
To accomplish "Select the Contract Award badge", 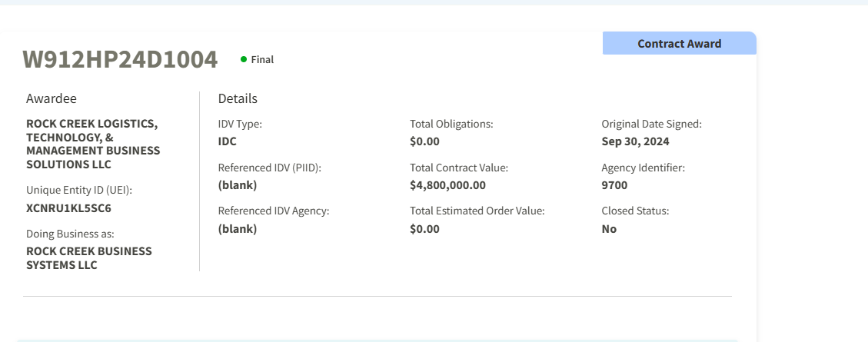I will click(679, 44).
